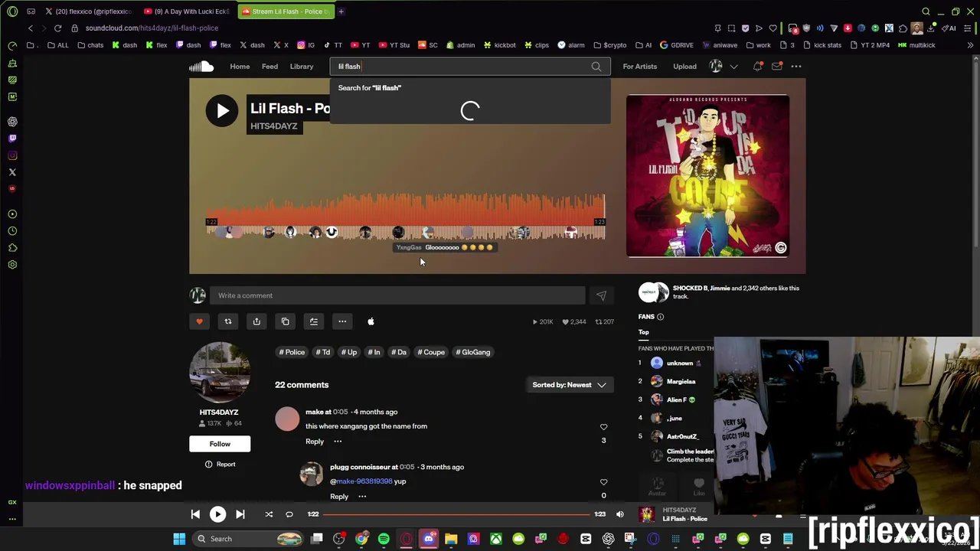Open the SoundCloud more options menu in header
Screen dimensions: 980x551
pos(796,67)
